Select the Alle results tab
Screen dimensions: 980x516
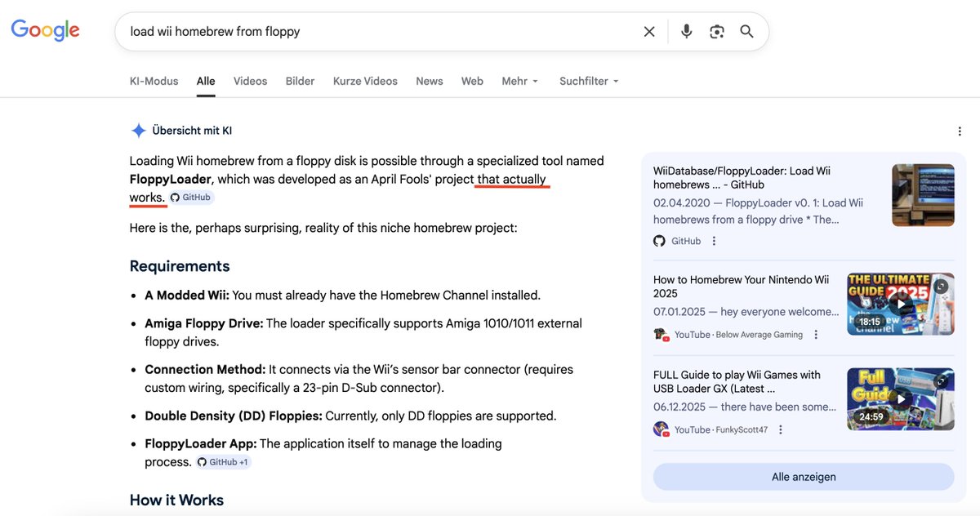[x=206, y=81]
